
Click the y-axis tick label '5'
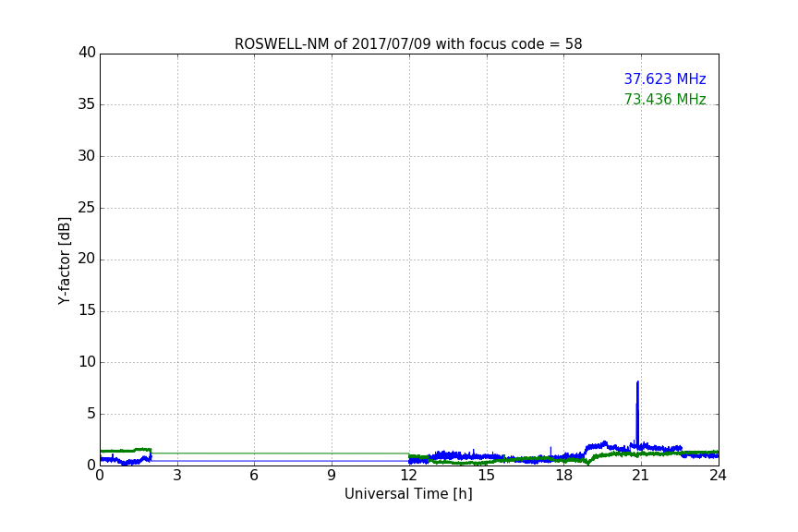(91, 414)
